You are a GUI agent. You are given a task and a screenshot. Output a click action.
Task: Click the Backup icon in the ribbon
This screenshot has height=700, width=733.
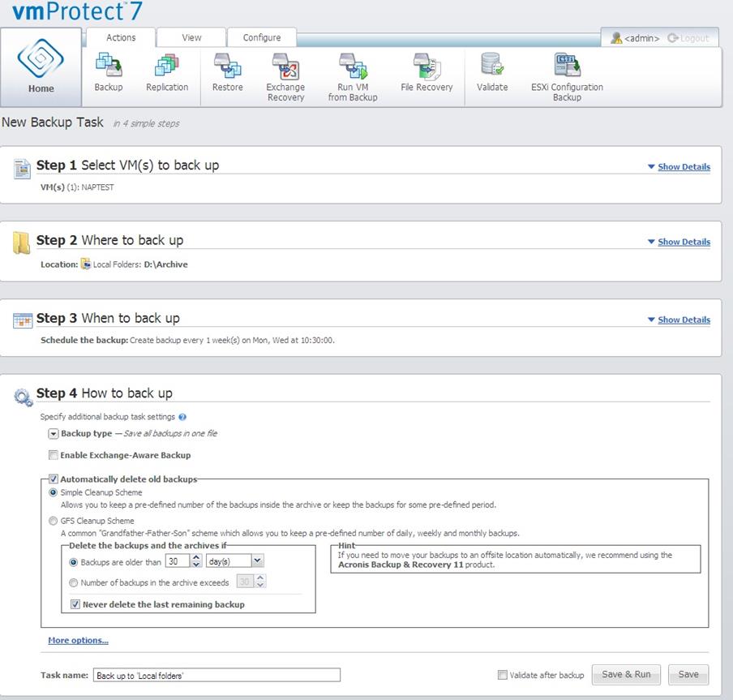(x=109, y=67)
